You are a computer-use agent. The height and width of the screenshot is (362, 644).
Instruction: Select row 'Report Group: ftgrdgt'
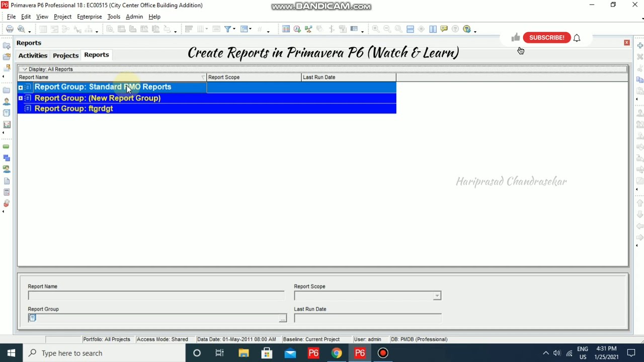[207, 109]
